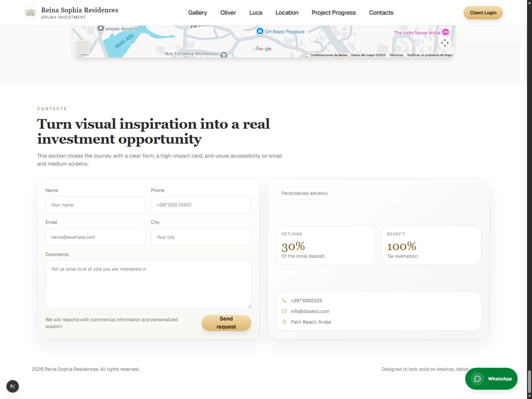
Task: Open the WhatsApp chat button
Action: (x=491, y=379)
